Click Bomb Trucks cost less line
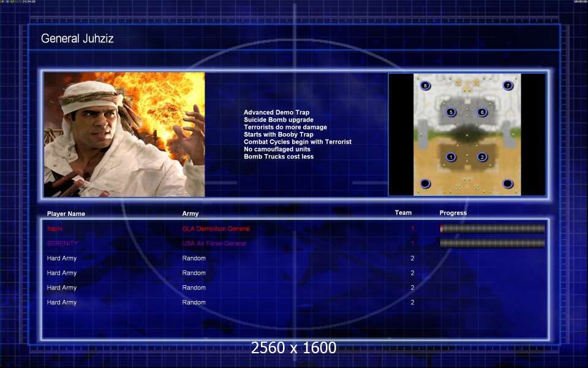 (x=279, y=156)
